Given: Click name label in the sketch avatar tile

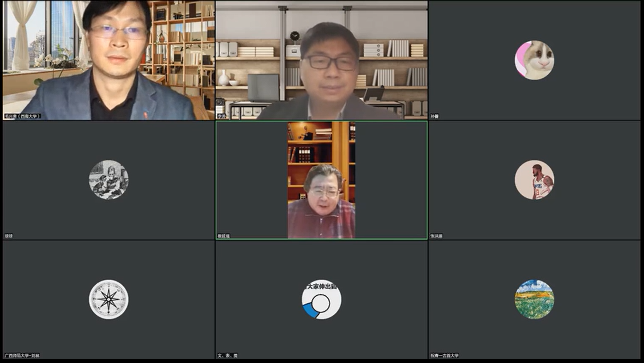Looking at the screenshot, I should [x=9, y=236].
